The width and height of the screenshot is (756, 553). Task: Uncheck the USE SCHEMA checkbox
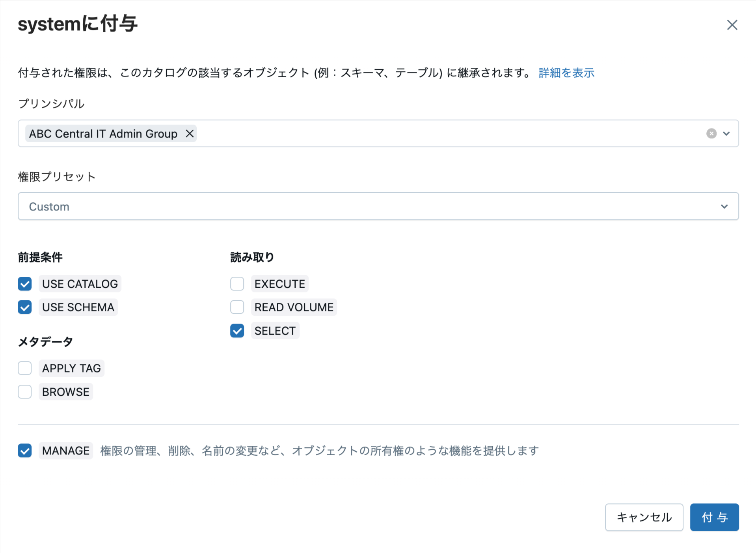25,307
